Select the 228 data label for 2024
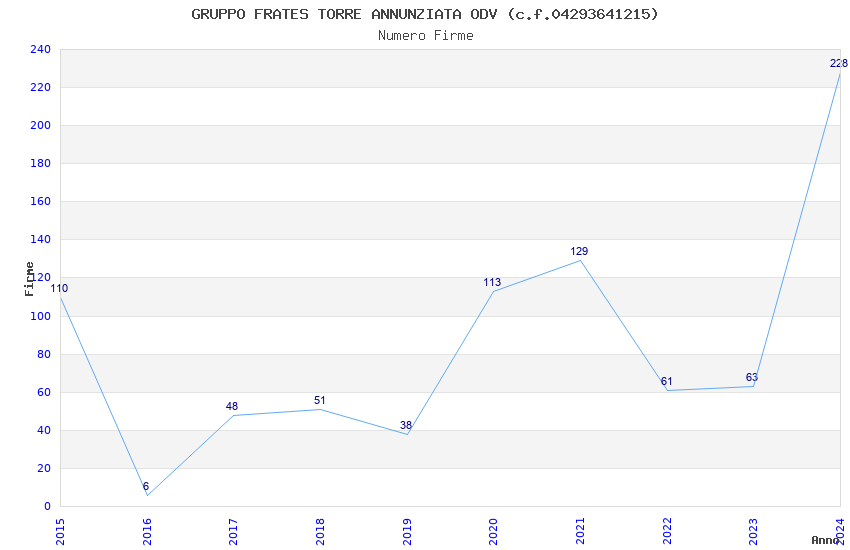This screenshot has height=550, width=850. 839,63
